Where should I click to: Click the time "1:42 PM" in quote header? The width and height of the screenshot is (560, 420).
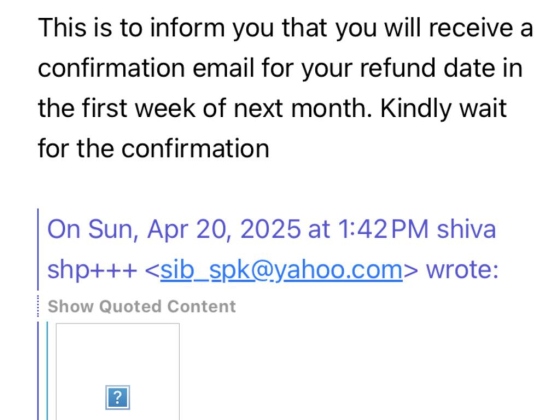point(383,229)
